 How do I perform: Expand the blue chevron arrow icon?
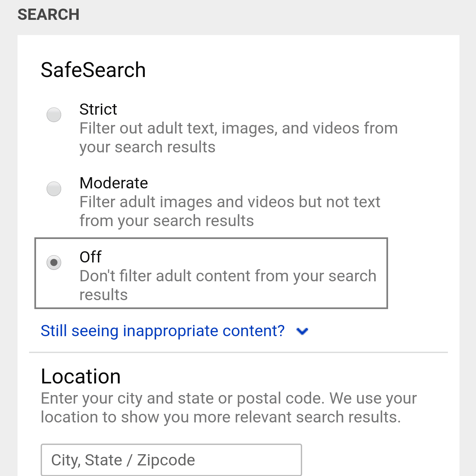pos(302,331)
